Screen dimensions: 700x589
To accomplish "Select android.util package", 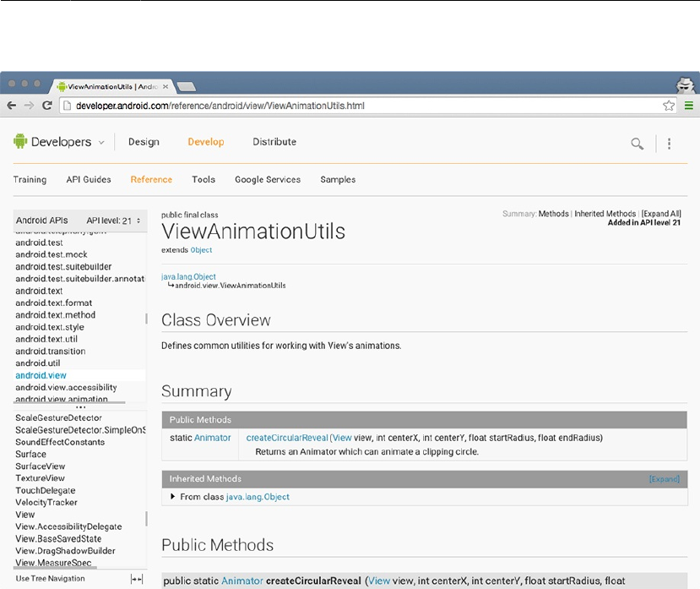I will pos(38,363).
